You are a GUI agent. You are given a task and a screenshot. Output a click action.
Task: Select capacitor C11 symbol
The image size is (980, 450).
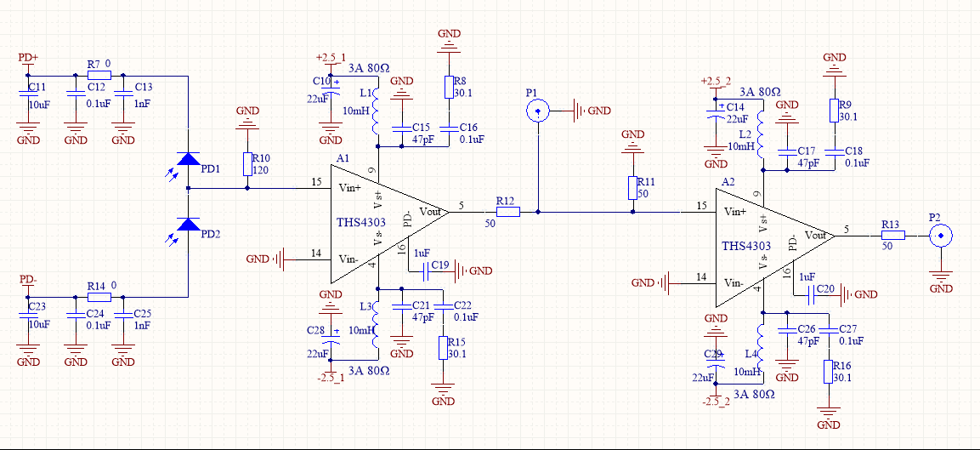(x=27, y=92)
